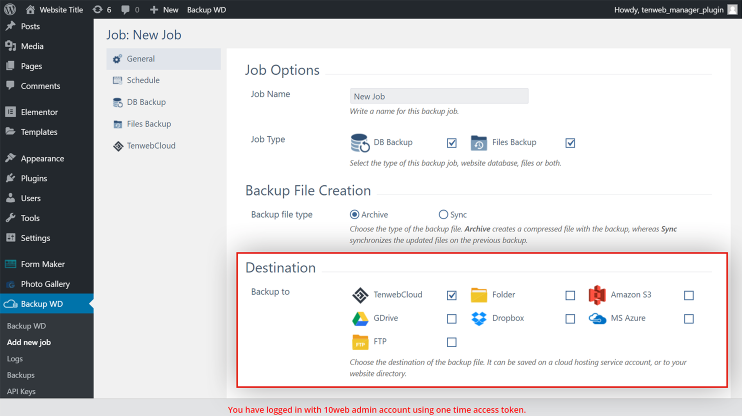742x416 pixels.
Task: Open the New menu in admin bar
Action: [x=164, y=9]
